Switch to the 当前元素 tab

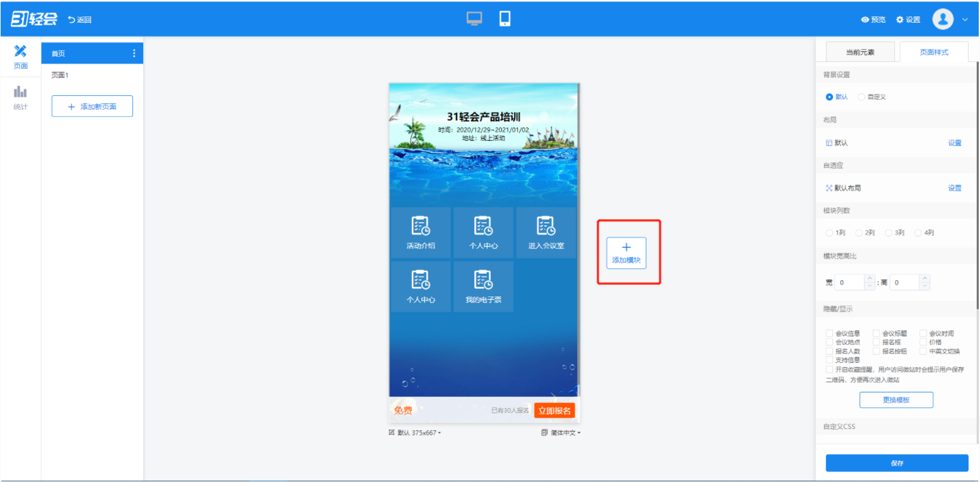(x=860, y=52)
